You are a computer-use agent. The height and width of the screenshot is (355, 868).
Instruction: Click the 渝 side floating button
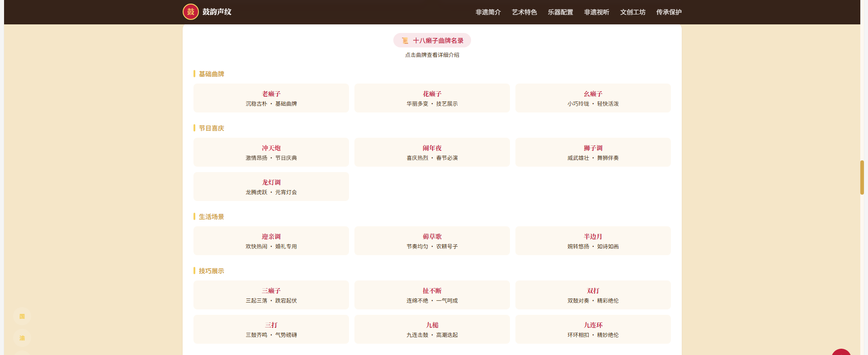(22, 338)
